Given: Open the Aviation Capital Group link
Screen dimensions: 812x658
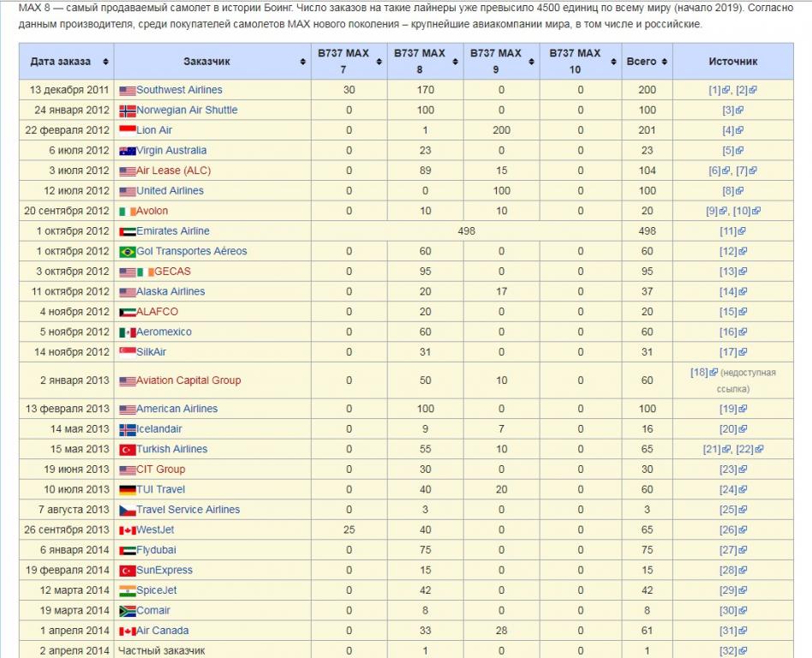Looking at the screenshot, I should (x=188, y=380).
